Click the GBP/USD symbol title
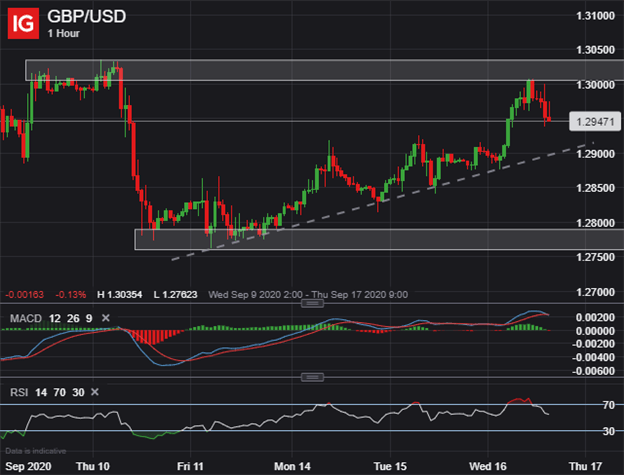Viewport: 624px width, 475px height. [86, 16]
